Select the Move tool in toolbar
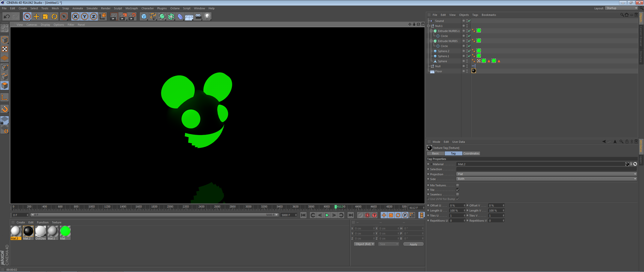This screenshot has width=644, height=272. tap(36, 17)
